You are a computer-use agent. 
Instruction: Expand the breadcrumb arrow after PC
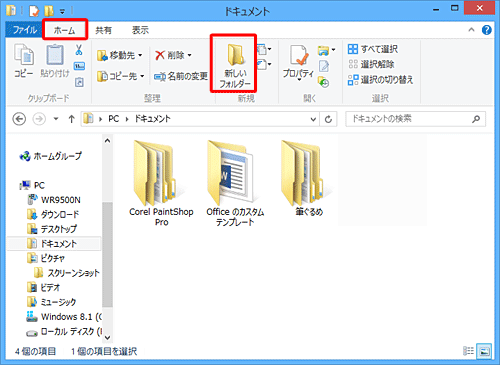click(127, 119)
